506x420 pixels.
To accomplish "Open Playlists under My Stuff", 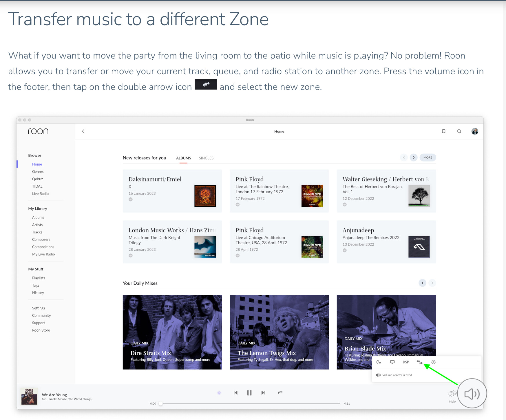I will pyautogui.click(x=39, y=278).
